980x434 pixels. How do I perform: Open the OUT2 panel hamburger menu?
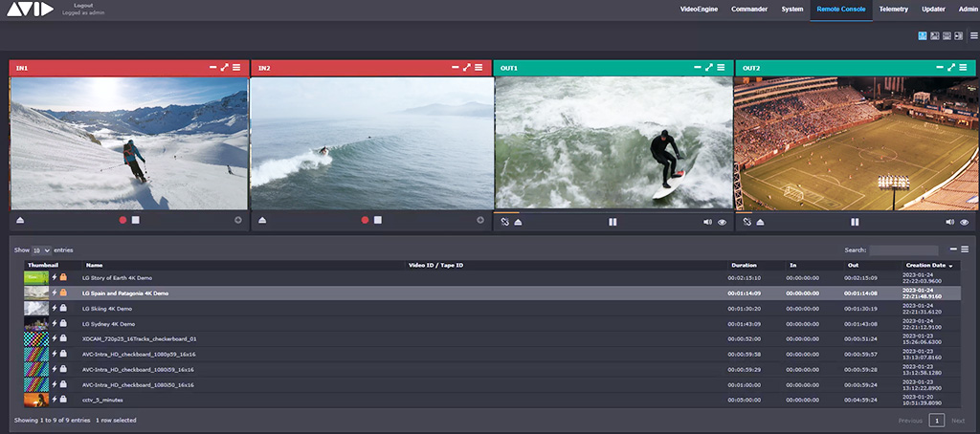coord(963,68)
